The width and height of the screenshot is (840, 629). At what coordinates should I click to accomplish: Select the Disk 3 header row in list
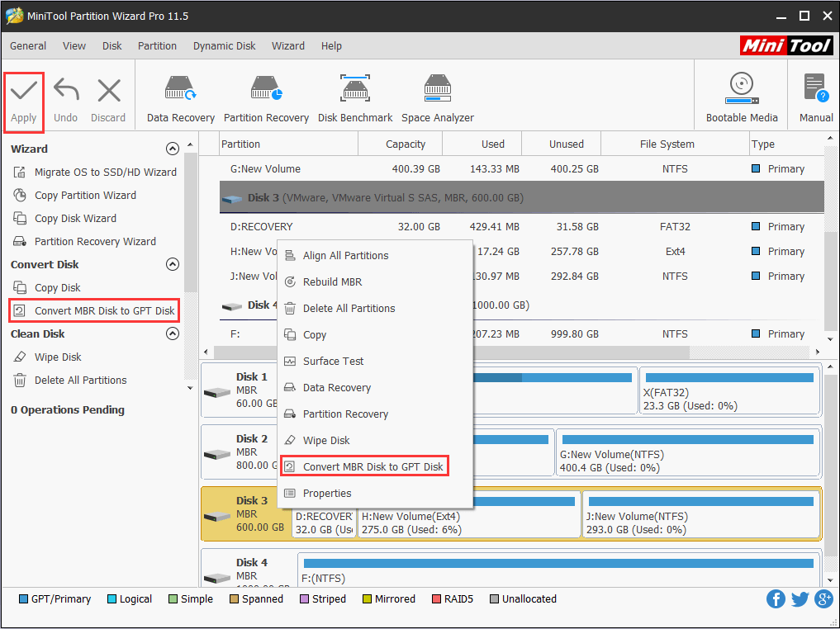coord(522,197)
